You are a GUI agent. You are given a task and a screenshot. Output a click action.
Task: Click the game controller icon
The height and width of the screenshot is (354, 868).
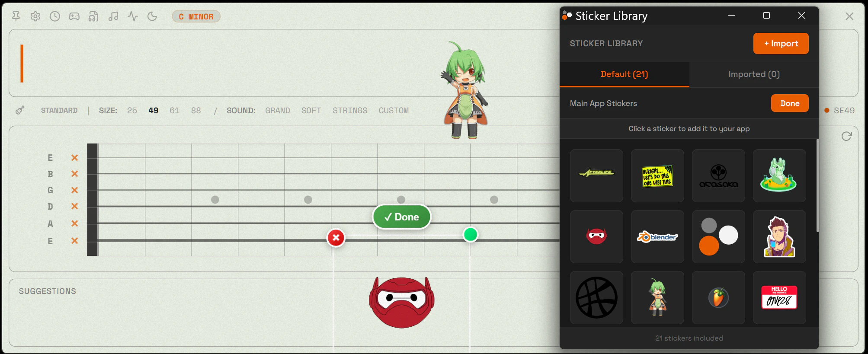74,16
